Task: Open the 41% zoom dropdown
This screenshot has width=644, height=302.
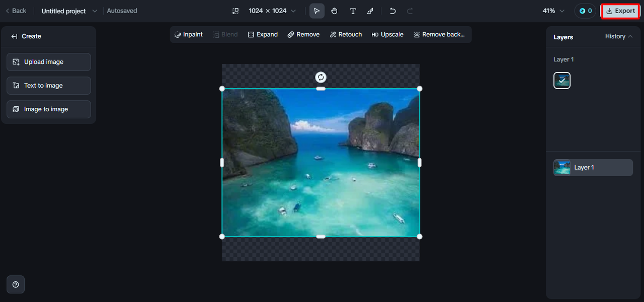Action: tap(553, 11)
